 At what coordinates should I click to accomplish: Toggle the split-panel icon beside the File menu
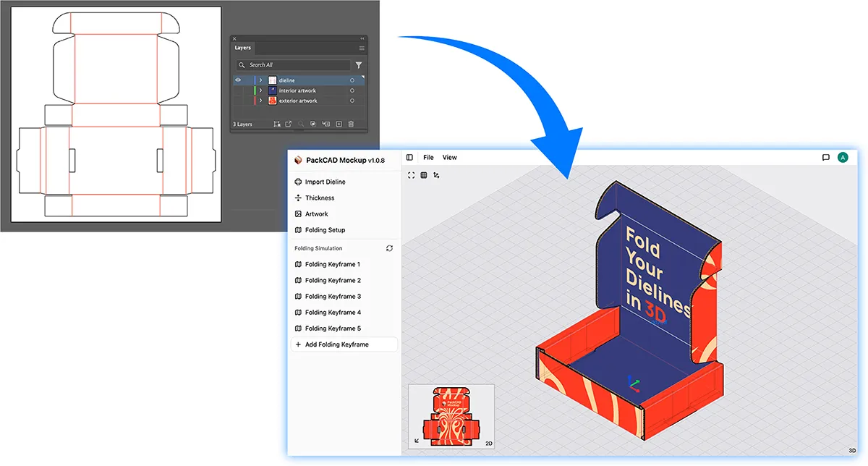[x=410, y=157]
